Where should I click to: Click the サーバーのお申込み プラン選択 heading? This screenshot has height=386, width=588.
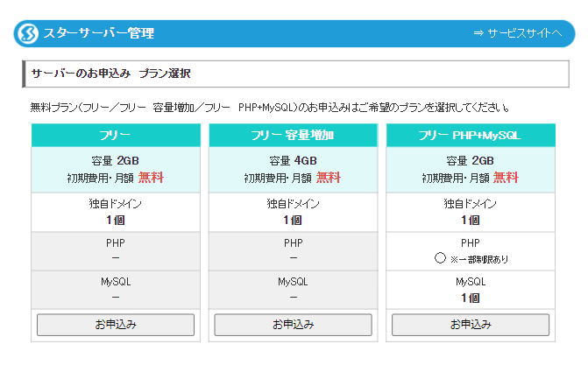click(111, 74)
